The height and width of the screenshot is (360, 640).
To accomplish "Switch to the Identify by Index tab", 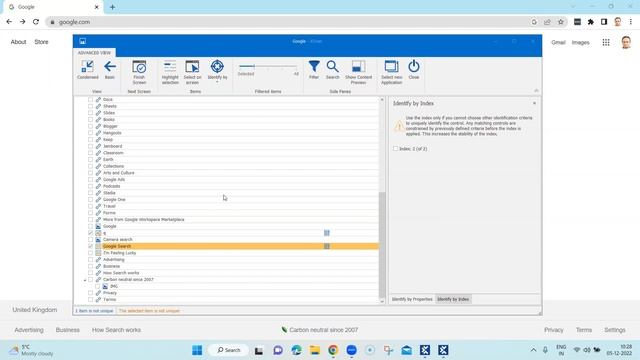I will tap(453, 299).
